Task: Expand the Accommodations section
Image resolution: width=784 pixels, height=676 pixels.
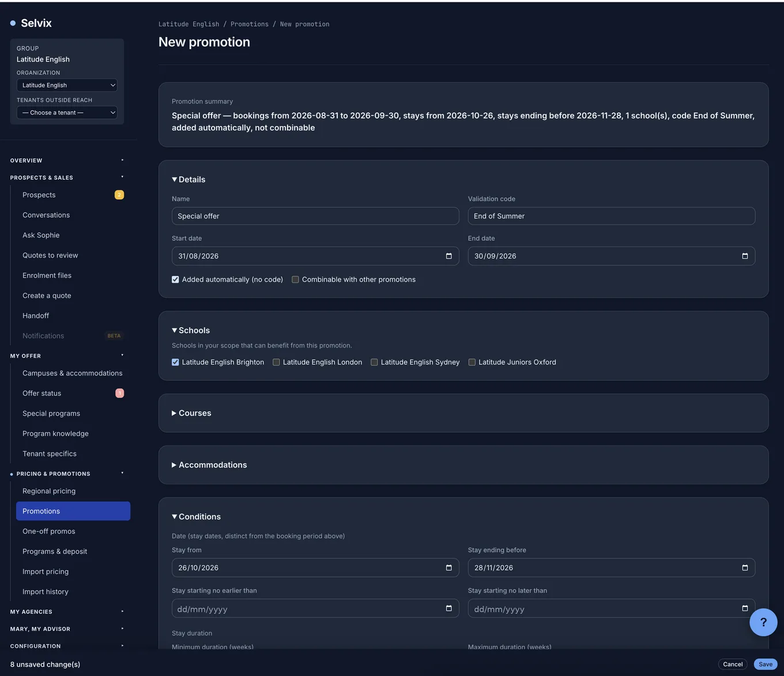Action: tap(209, 465)
